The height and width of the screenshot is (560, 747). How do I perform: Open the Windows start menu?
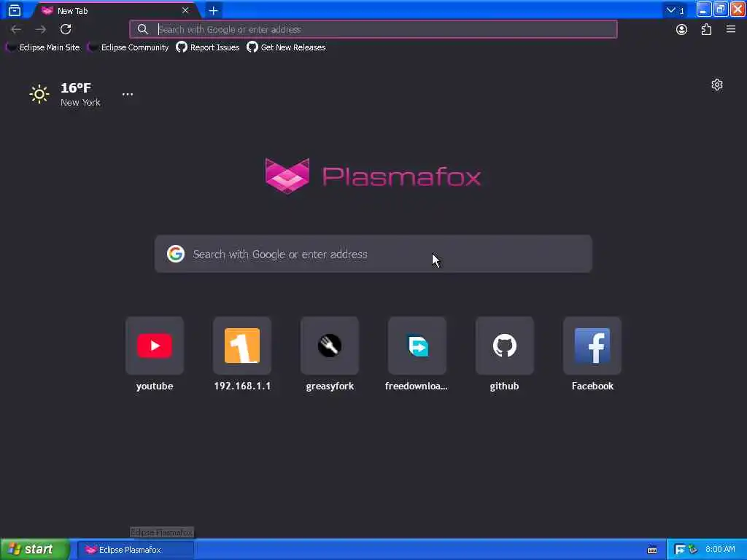pos(34,550)
